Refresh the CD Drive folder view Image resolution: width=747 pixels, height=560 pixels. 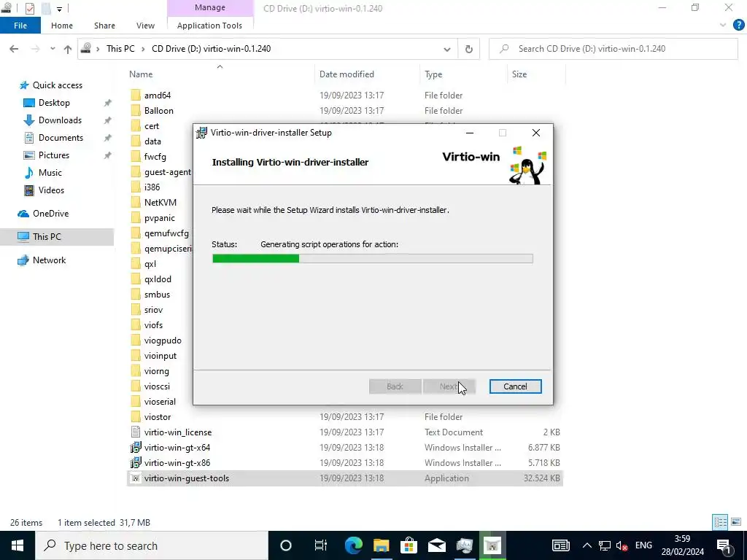coord(469,49)
